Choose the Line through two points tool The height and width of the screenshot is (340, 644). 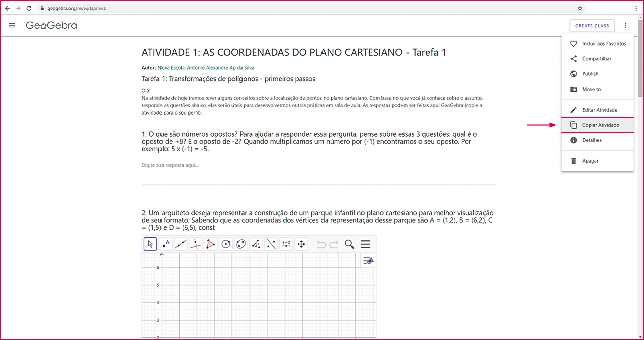click(181, 244)
